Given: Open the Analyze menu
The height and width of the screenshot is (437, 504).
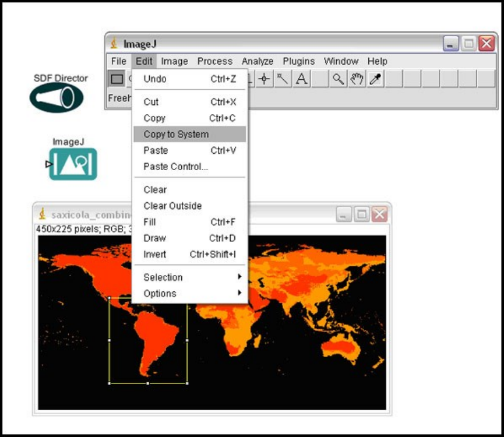Looking at the screenshot, I should point(257,61).
